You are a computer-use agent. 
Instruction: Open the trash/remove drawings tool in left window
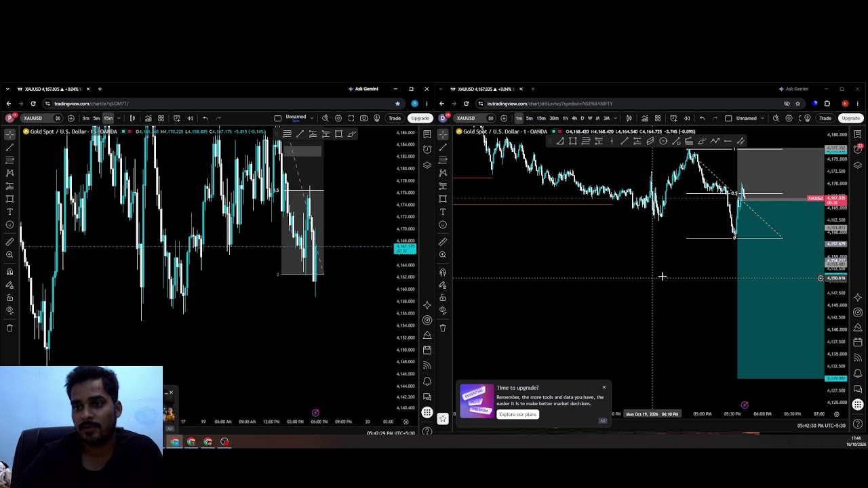pos(9,328)
